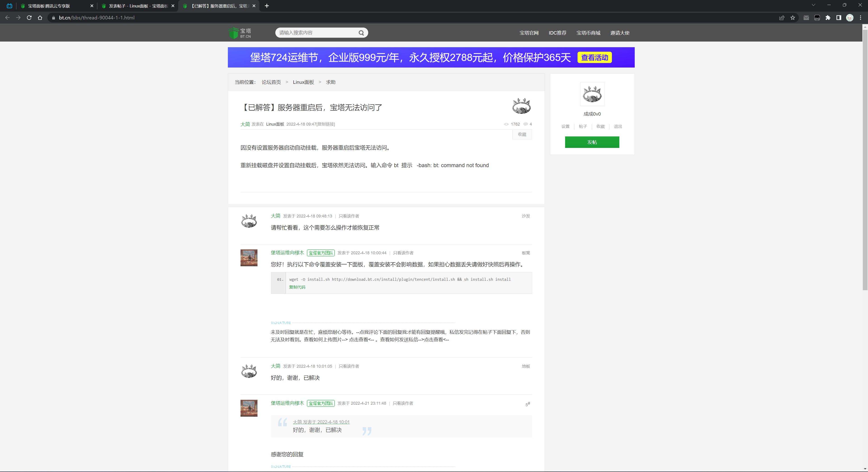Open the tab search dropdown arrow
The image size is (868, 472).
[814, 5]
